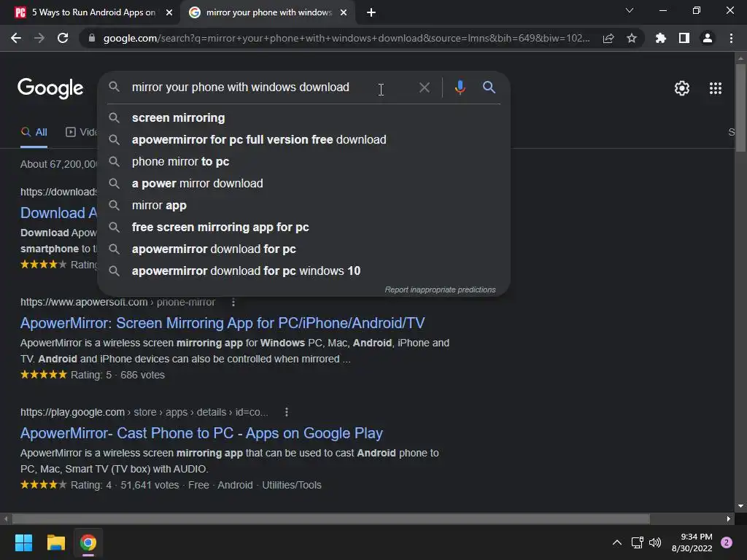
Task: Open the notification badge showing 2
Action: click(727, 542)
